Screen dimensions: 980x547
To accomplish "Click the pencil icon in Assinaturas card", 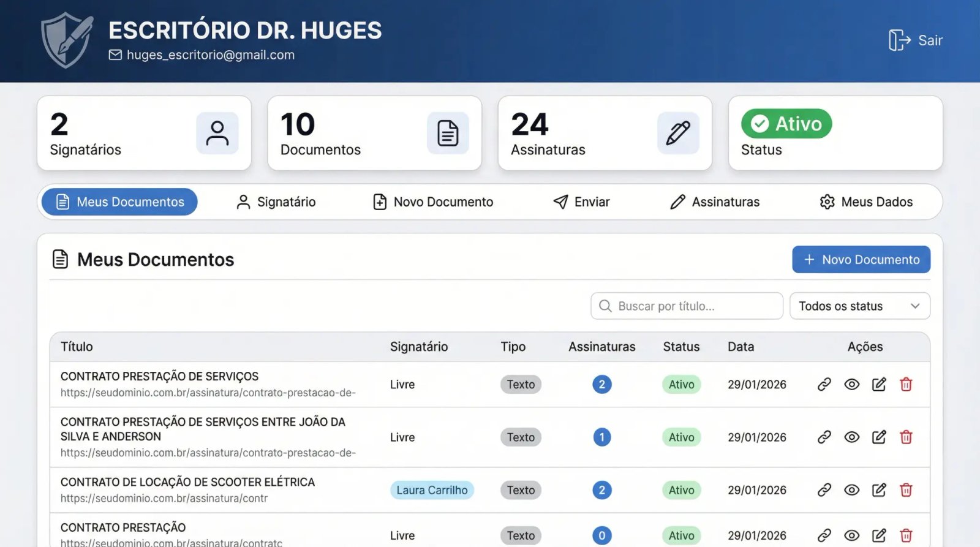I will tap(678, 134).
